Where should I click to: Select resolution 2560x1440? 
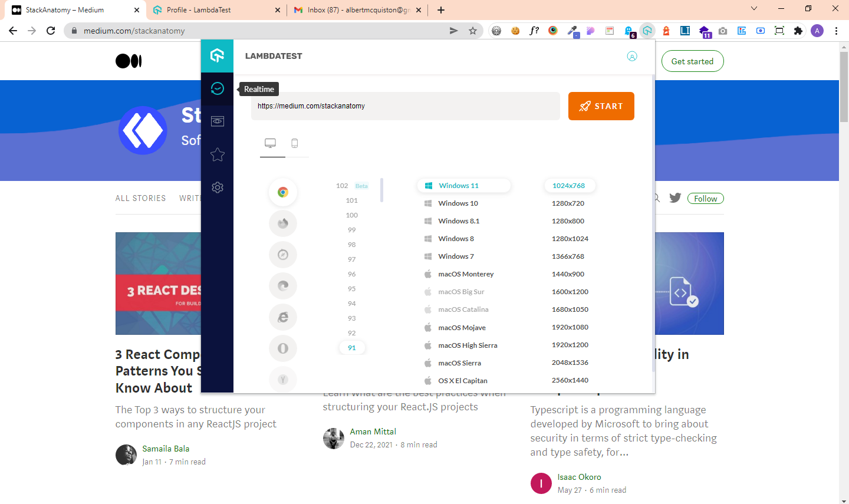tap(570, 380)
